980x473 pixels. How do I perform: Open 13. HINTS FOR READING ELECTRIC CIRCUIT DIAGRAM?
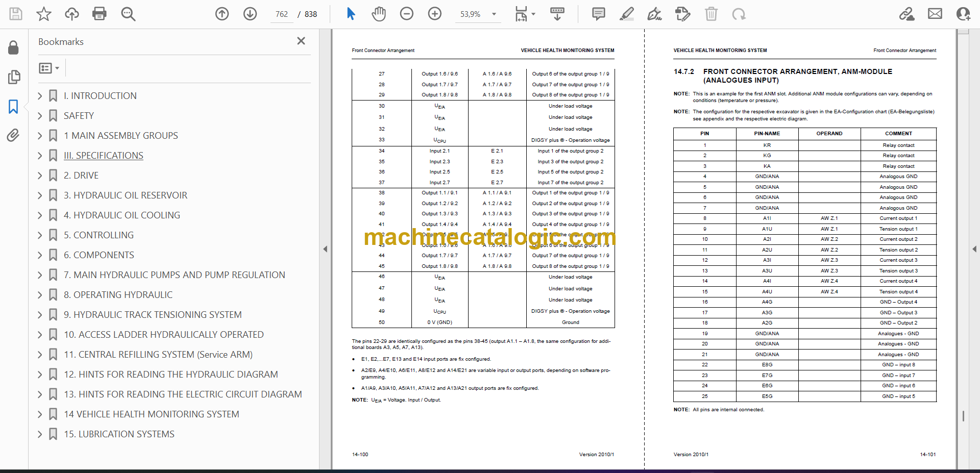tap(183, 394)
